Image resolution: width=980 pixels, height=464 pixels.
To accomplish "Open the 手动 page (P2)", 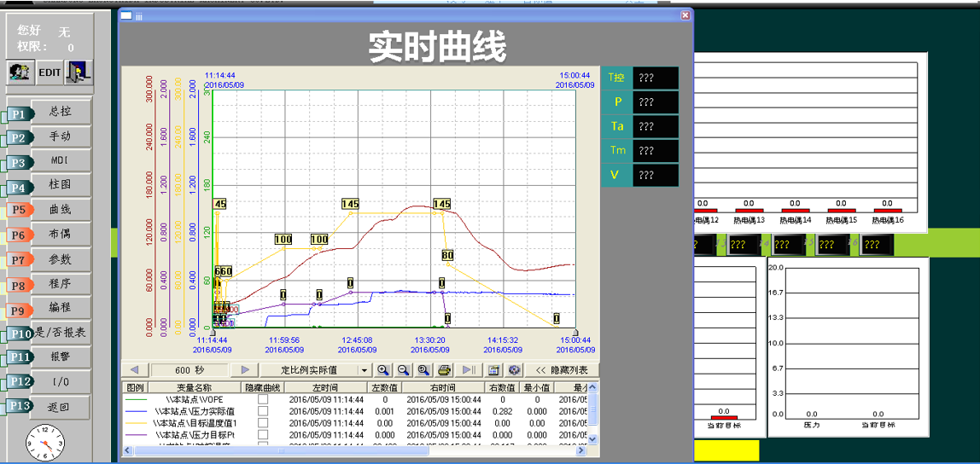I will (61, 136).
